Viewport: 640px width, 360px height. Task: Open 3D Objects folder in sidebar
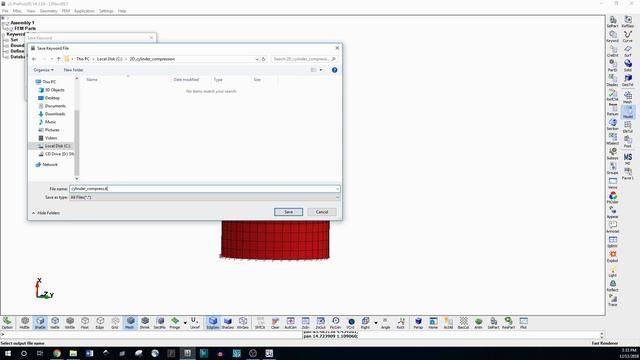(x=54, y=90)
